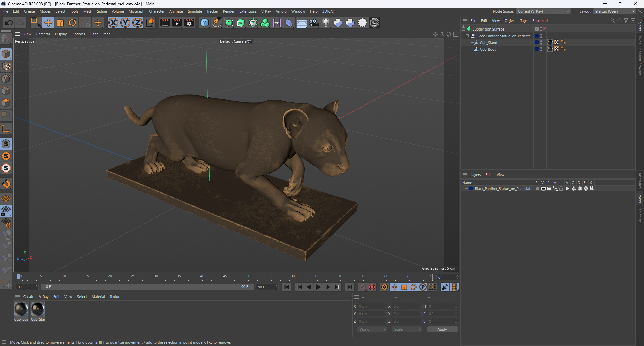This screenshot has height=346, width=644.
Task: Click the Enable Axis L-shaped icon
Action: [x=6, y=128]
